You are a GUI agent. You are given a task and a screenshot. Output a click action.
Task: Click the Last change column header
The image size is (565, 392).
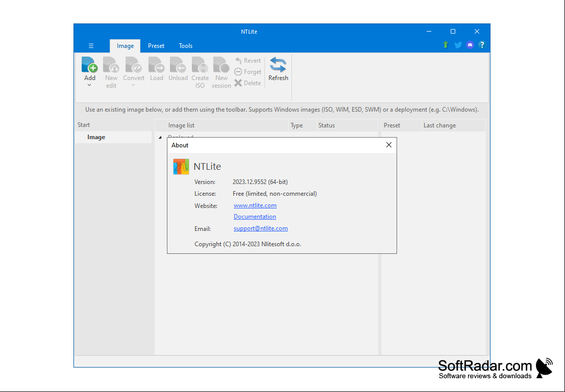[x=453, y=125]
